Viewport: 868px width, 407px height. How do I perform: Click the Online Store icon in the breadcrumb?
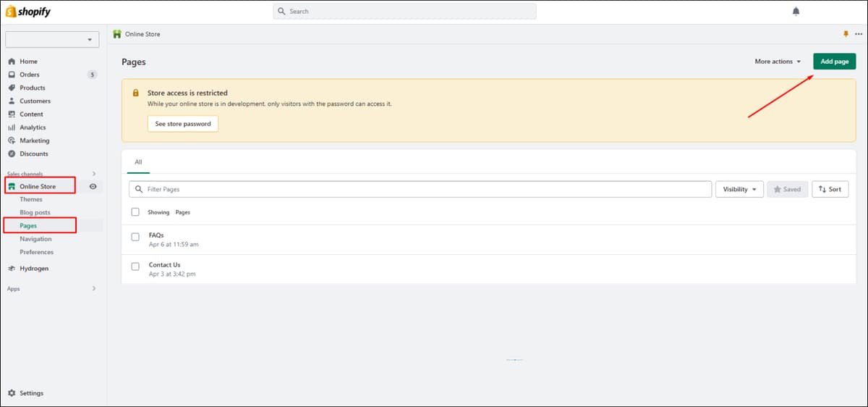point(117,34)
